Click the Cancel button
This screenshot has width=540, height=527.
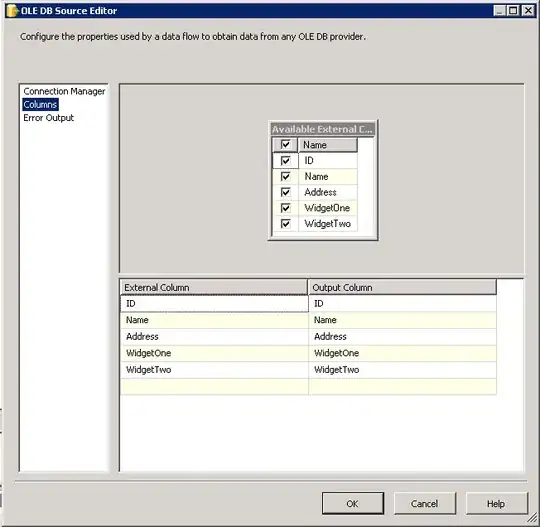tap(424, 503)
